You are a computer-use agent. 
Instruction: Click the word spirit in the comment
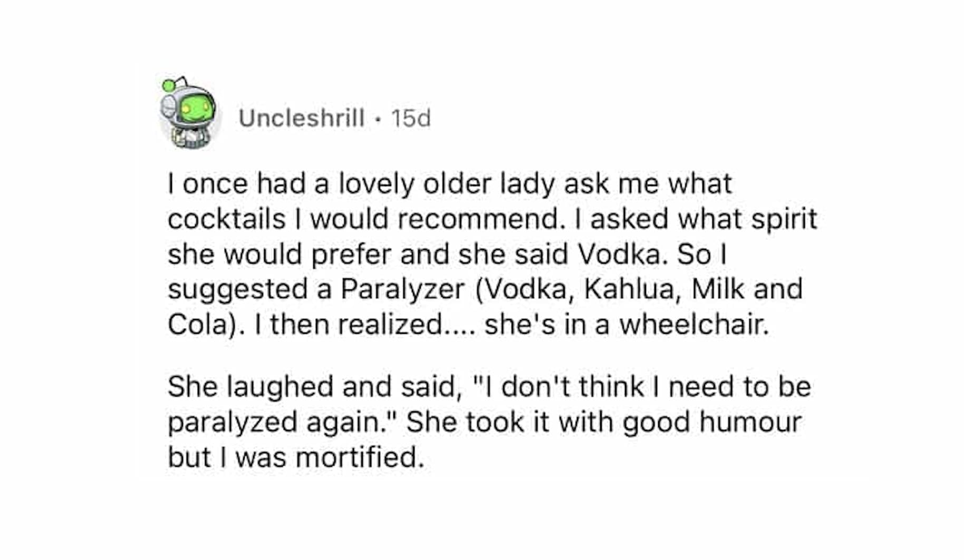784,219
